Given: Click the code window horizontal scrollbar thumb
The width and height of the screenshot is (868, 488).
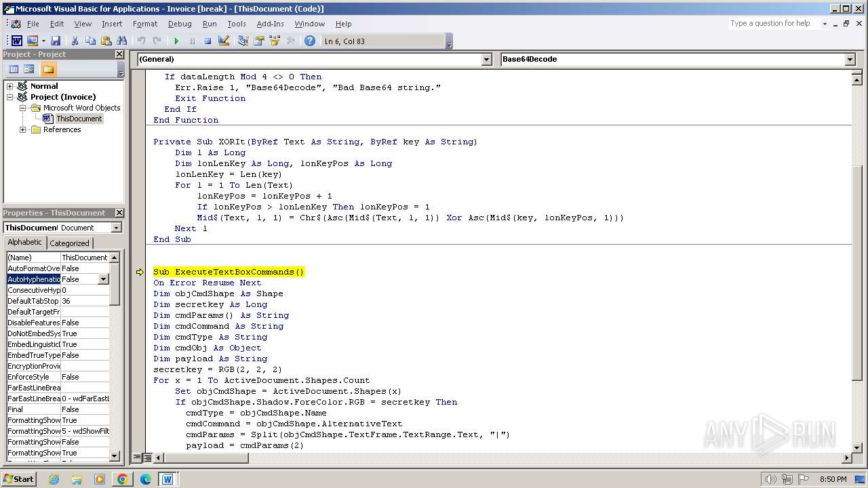Looking at the screenshot, I should click(205, 458).
